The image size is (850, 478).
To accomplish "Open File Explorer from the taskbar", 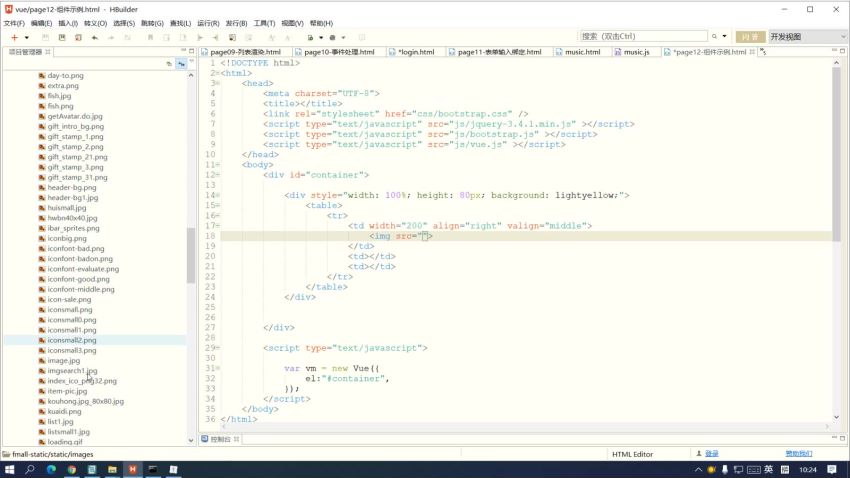I will [112, 470].
